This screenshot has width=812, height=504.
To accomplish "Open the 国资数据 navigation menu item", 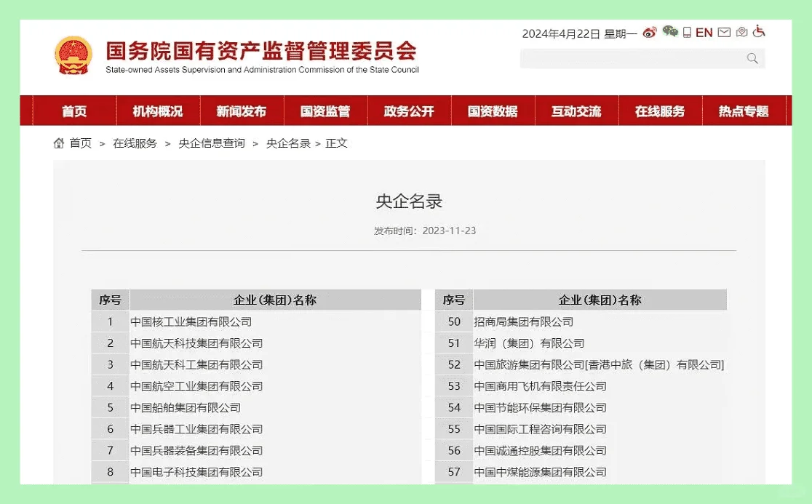I will pos(493,111).
